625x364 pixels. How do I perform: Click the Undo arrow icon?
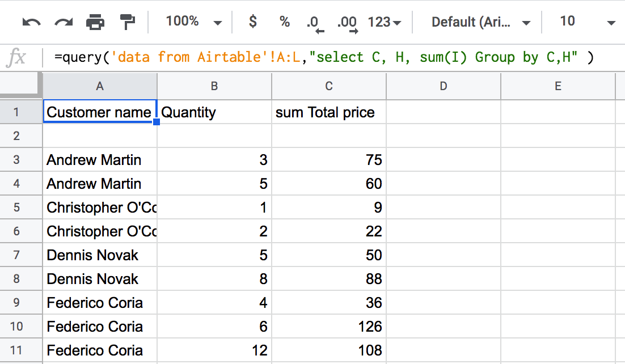point(32,22)
